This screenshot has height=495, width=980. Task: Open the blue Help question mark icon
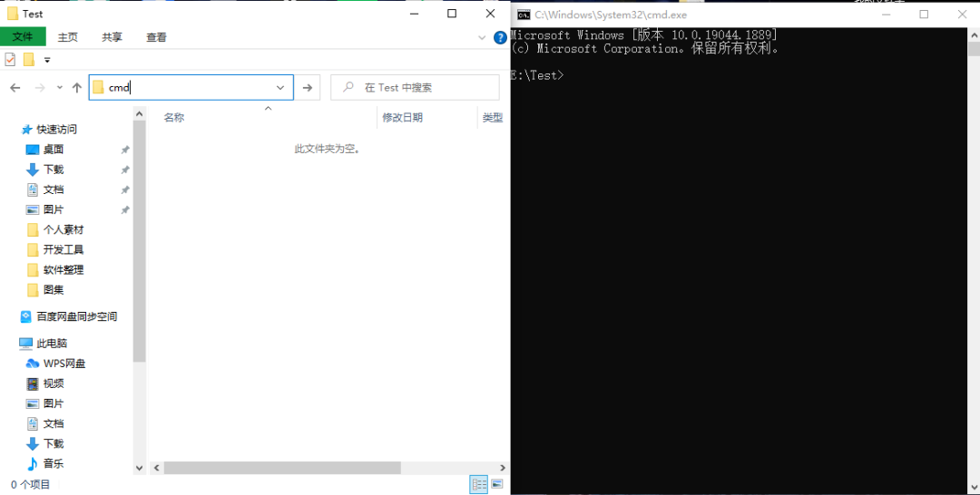[499, 38]
